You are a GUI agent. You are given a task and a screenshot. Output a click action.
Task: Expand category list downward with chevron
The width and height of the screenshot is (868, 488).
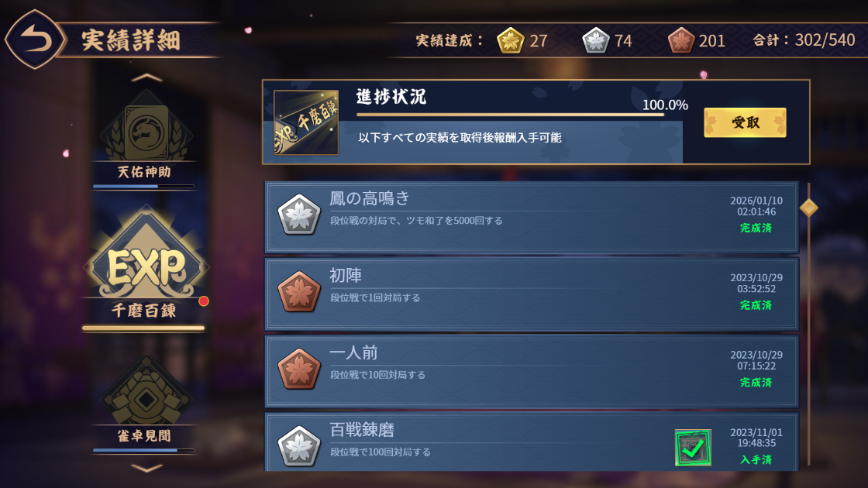point(146,468)
